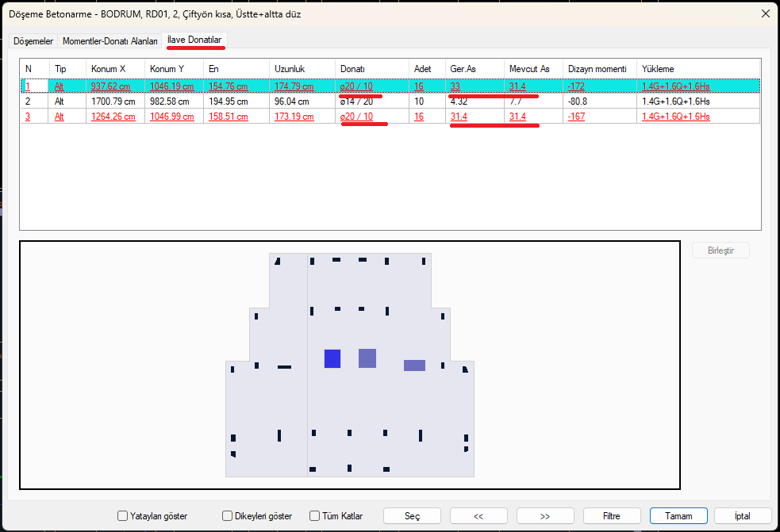
Task: Confirm with the Tamam button
Action: [678, 516]
